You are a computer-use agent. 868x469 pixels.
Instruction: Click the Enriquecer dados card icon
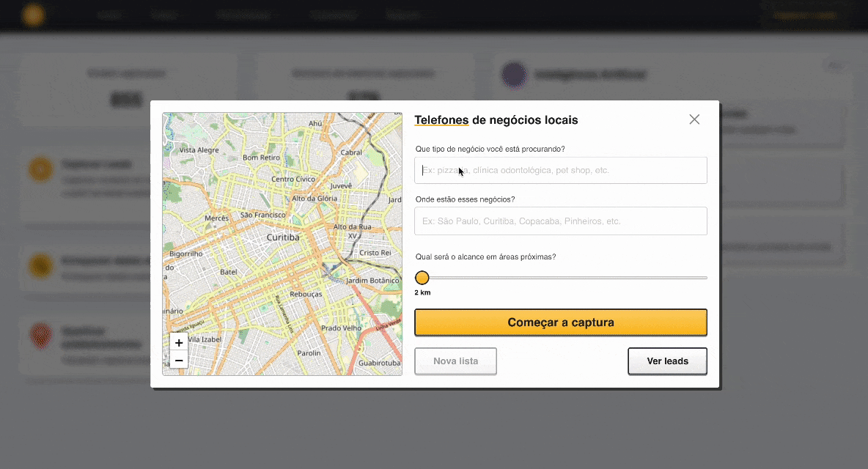point(41,265)
